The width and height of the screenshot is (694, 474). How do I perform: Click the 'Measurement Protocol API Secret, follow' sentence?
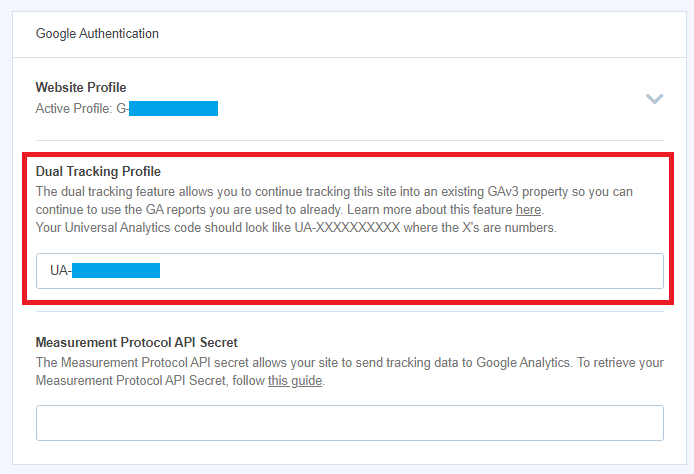(150, 381)
